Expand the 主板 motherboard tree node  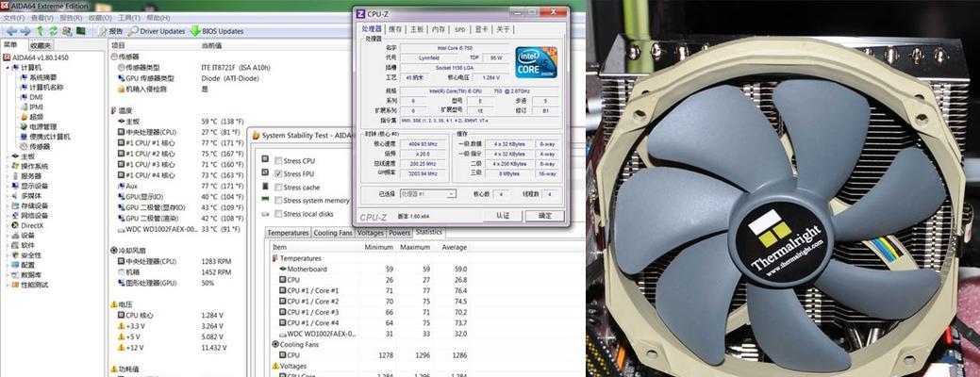7,156
